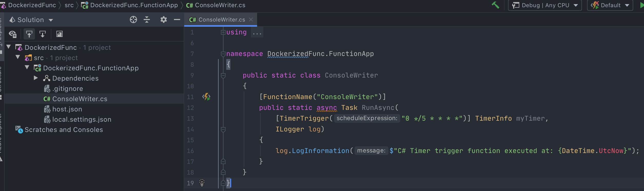
Task: Click ConsoleWriter.cs in the breadcrumb
Action: (220, 5)
